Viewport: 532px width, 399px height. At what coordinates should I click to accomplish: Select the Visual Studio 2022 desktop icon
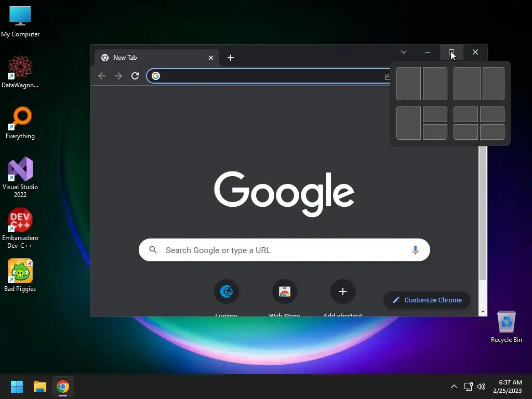pos(20,177)
